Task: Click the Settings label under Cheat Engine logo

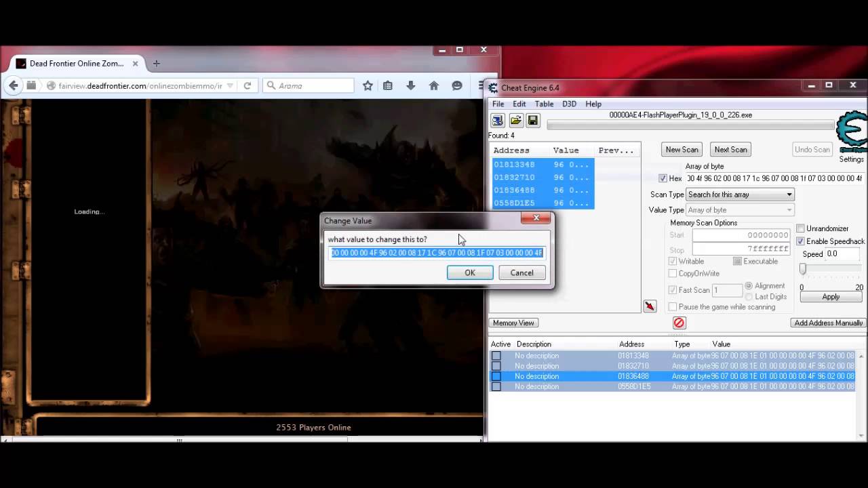Action: [852, 159]
